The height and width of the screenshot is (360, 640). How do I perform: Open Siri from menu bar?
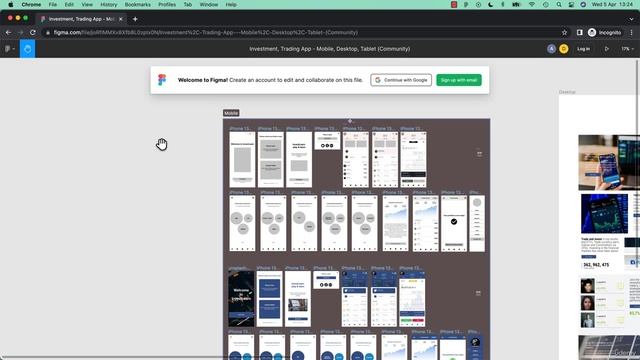pyautogui.click(x=583, y=4)
